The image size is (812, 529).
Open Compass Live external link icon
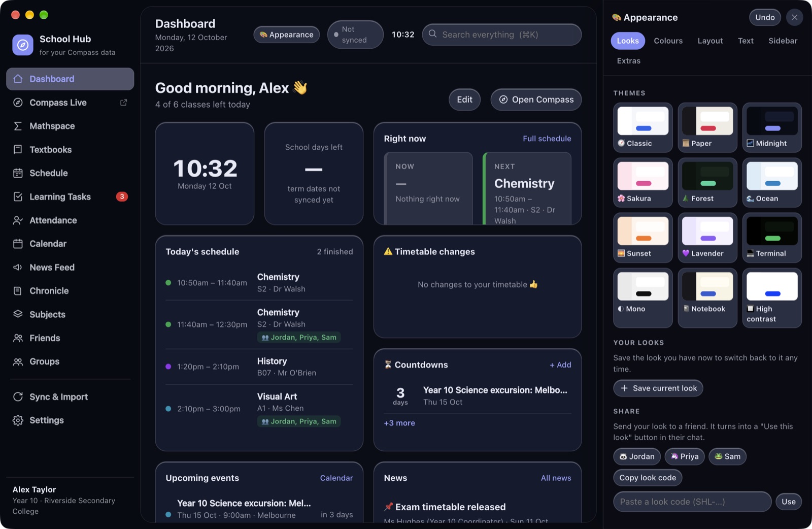pyautogui.click(x=123, y=103)
